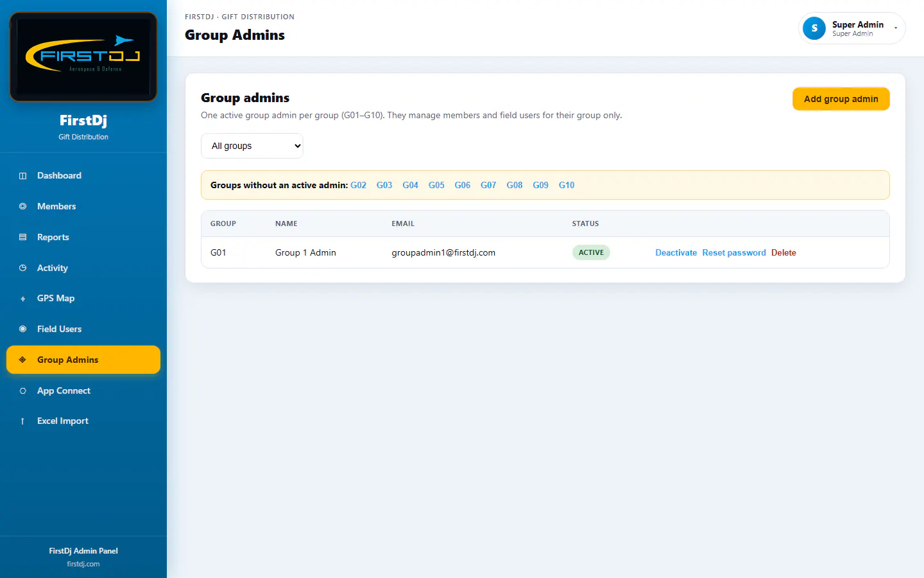
Task: Click the Reports sidebar icon
Action: (22, 238)
